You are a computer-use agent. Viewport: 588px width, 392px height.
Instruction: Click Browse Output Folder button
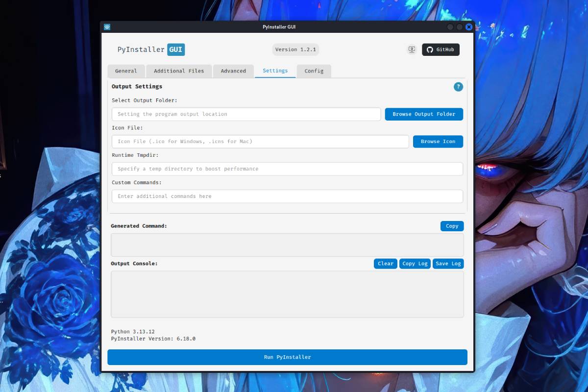424,114
